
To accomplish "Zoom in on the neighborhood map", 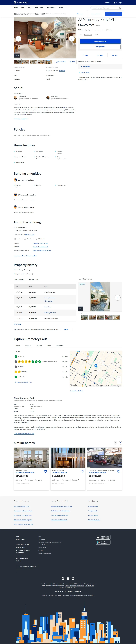I will pyautogui.click(x=119, y=378).
